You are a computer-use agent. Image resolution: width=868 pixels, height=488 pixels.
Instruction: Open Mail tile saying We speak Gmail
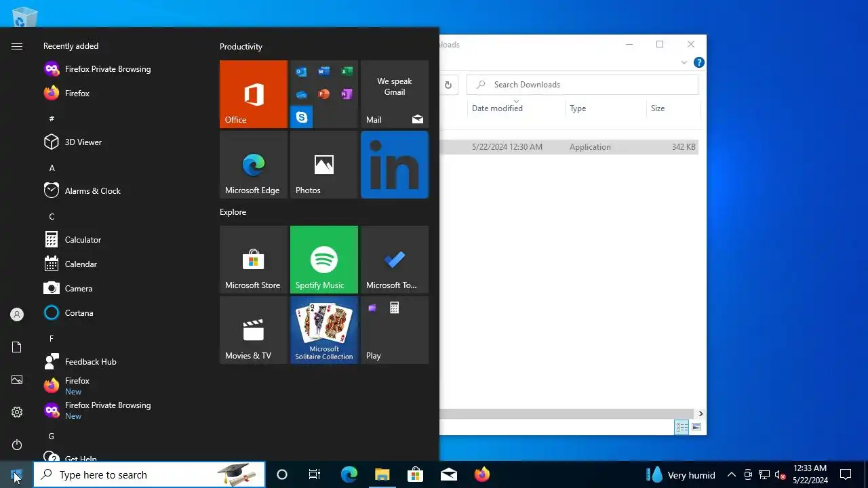395,94
